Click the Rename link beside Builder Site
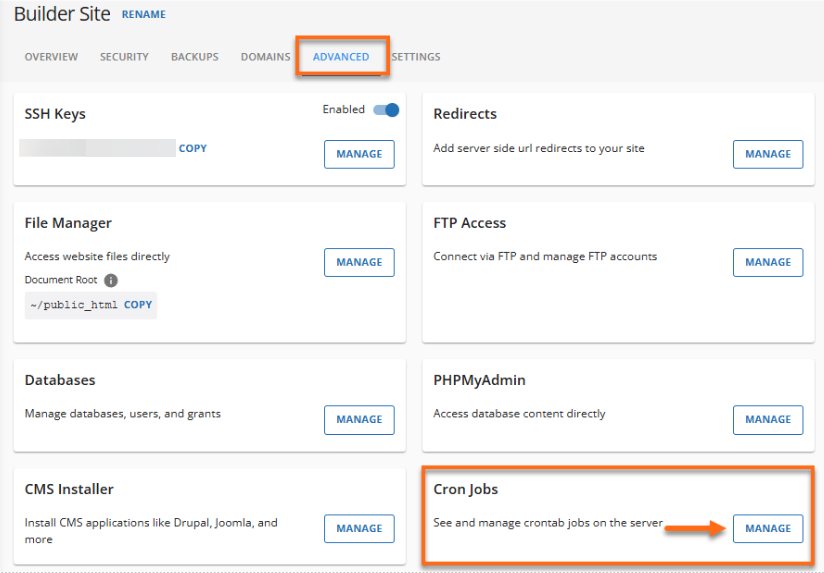824x573 pixels. point(144,15)
